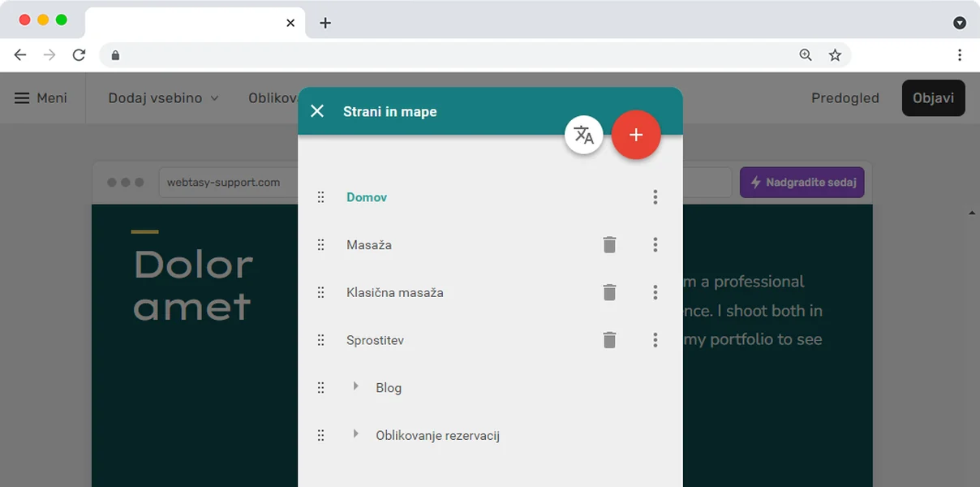The image size is (980, 487).
Task: Open the Dodaj vsebino dropdown
Action: 164,98
